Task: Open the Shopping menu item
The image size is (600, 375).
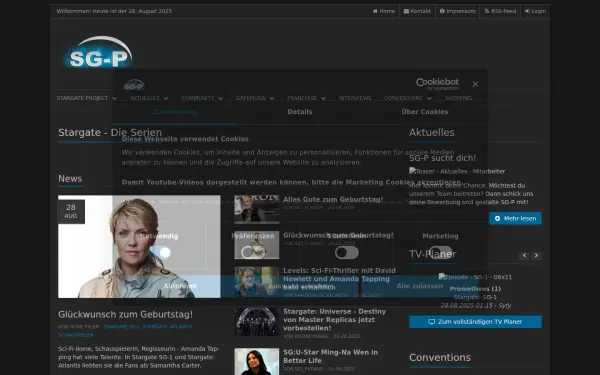Action: point(458,98)
